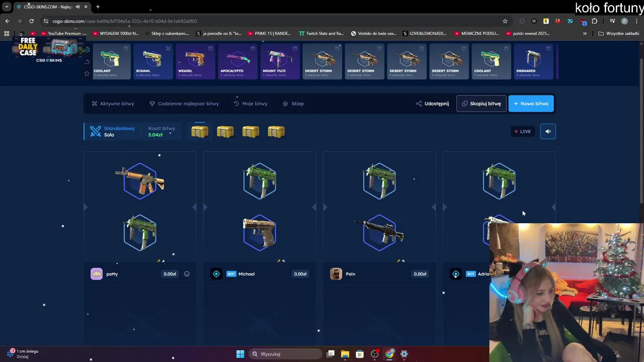Click the clock icon beside the drops feed

(87, 49)
